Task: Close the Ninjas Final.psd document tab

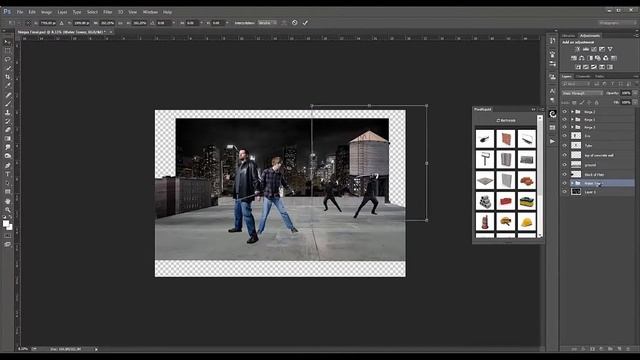Action: pyautogui.click(x=111, y=32)
